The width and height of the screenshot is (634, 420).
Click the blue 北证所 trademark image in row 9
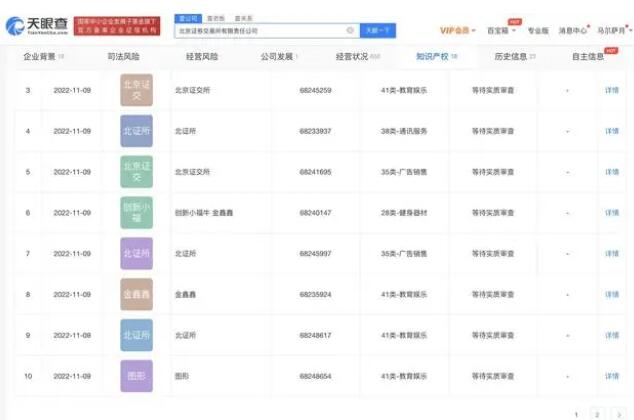[x=136, y=335]
